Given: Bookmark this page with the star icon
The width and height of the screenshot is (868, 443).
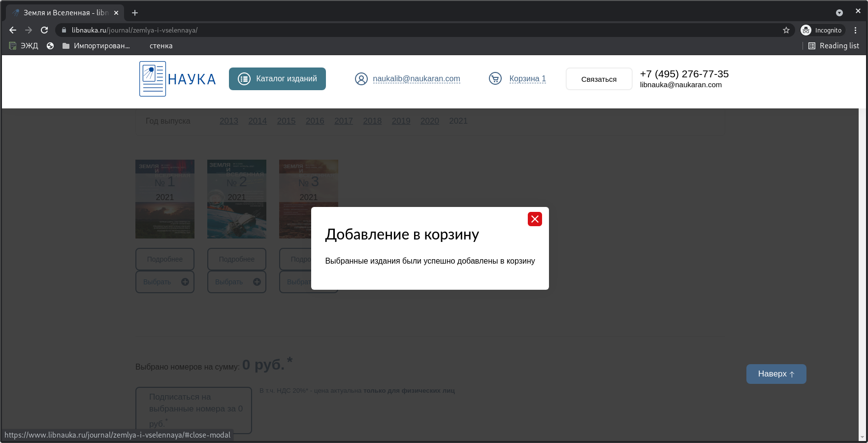Looking at the screenshot, I should click(x=786, y=30).
